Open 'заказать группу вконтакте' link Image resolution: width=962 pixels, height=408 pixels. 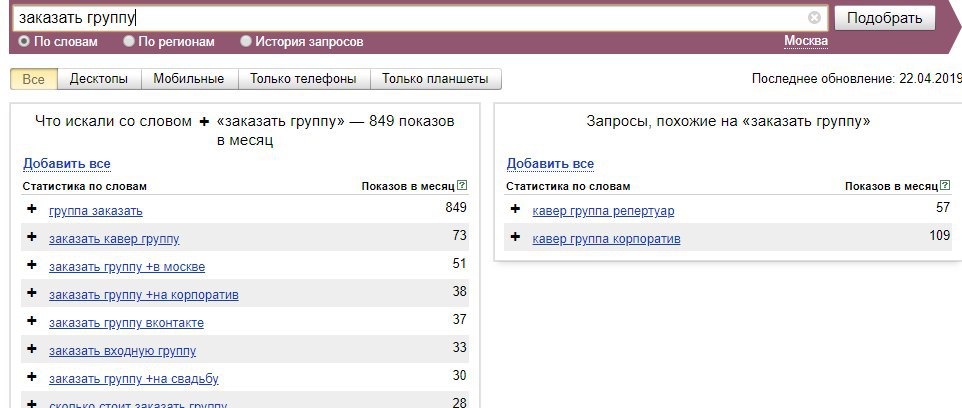[x=126, y=323]
